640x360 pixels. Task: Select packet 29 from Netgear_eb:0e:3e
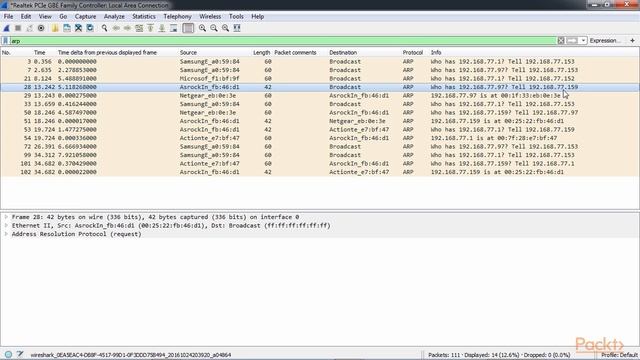click(320, 96)
